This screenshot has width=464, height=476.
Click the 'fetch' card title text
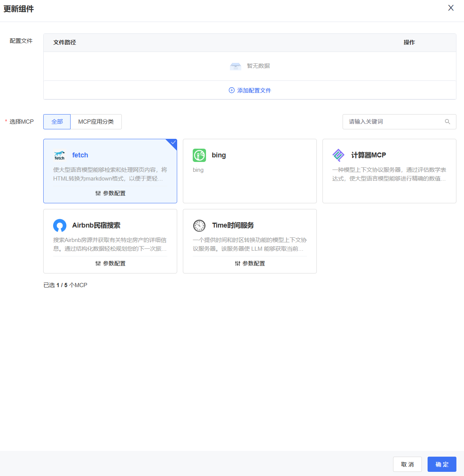80,155
